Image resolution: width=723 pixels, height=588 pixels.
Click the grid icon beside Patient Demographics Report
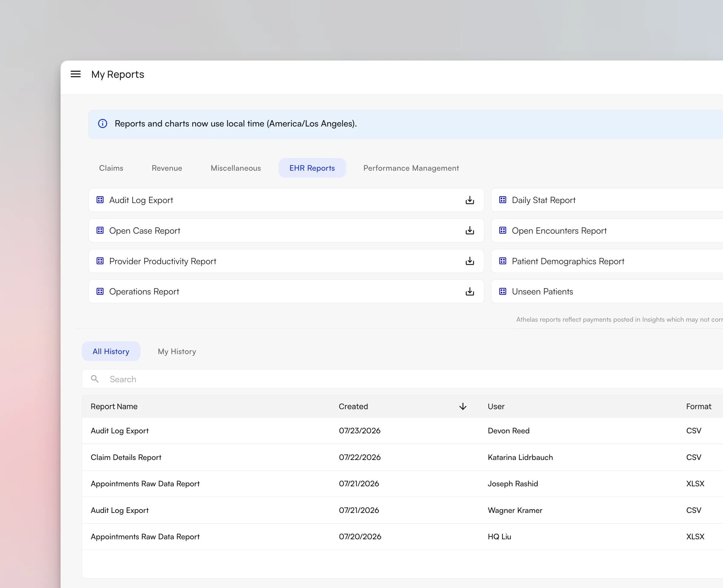point(503,261)
